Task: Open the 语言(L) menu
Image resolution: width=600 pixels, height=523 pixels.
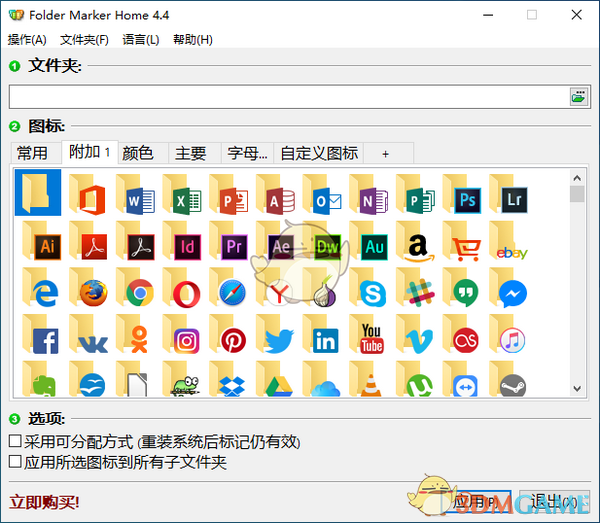Action: click(140, 40)
